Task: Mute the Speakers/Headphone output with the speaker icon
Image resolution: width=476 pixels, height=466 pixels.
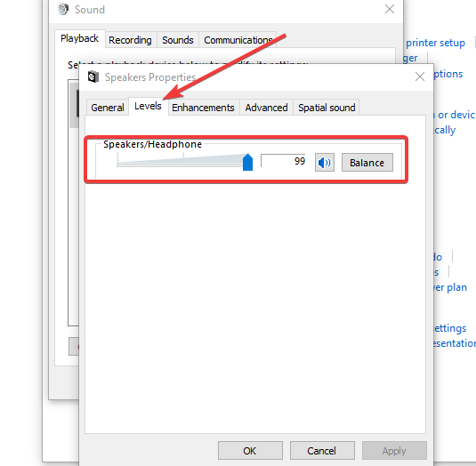Action: tap(325, 163)
